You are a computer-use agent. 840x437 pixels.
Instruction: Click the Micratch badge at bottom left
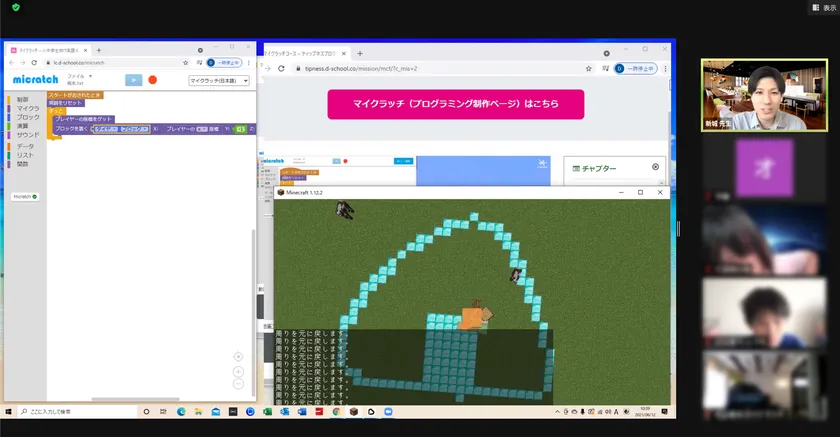click(24, 197)
